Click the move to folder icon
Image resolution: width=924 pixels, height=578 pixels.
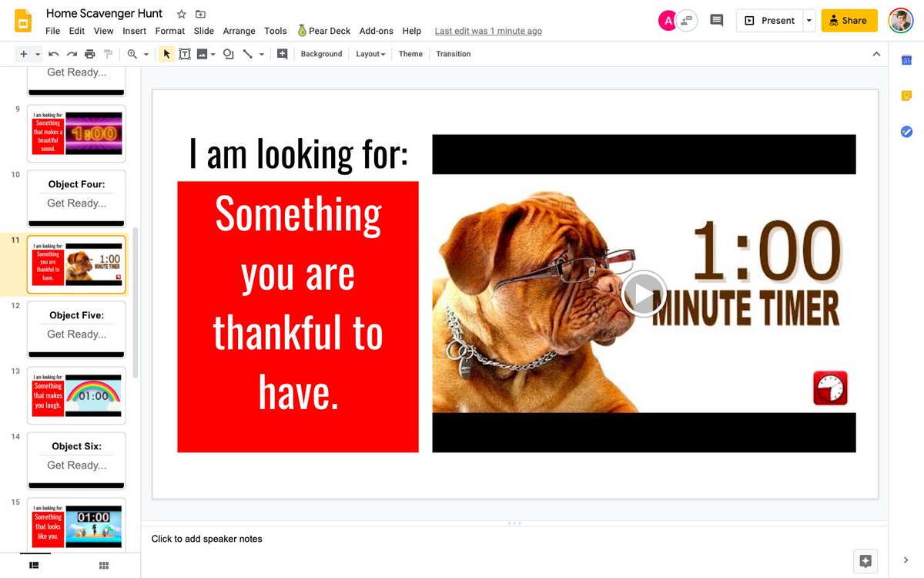201,14
